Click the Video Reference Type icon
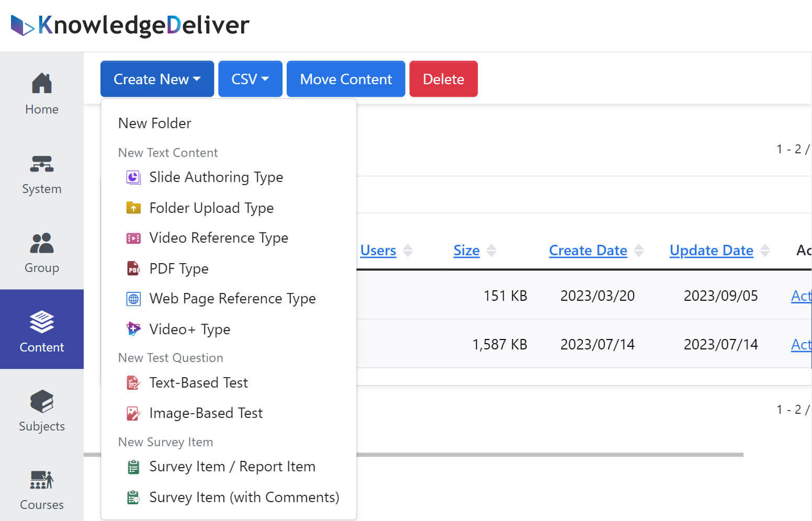 pyautogui.click(x=133, y=238)
